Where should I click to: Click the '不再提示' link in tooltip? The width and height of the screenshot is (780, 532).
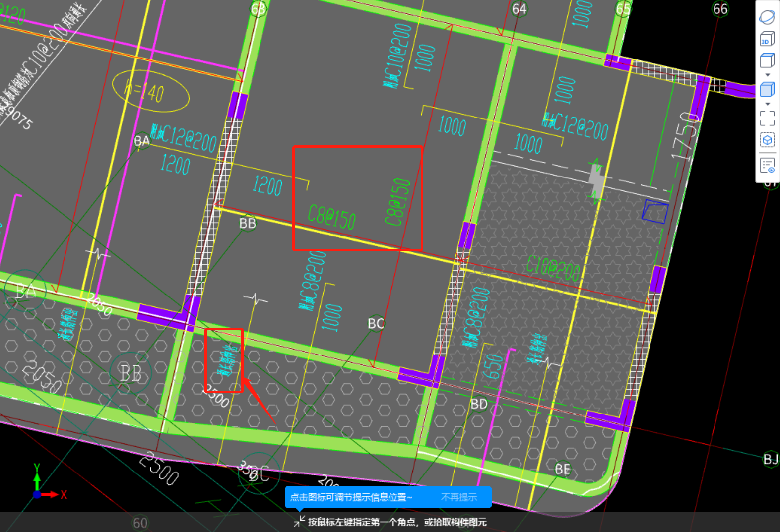[459, 497]
